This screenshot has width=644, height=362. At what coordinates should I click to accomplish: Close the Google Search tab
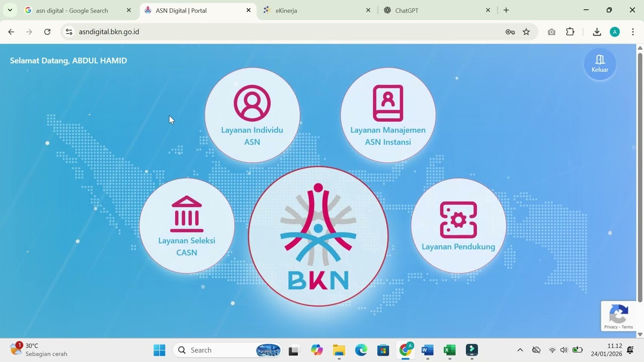click(x=128, y=10)
